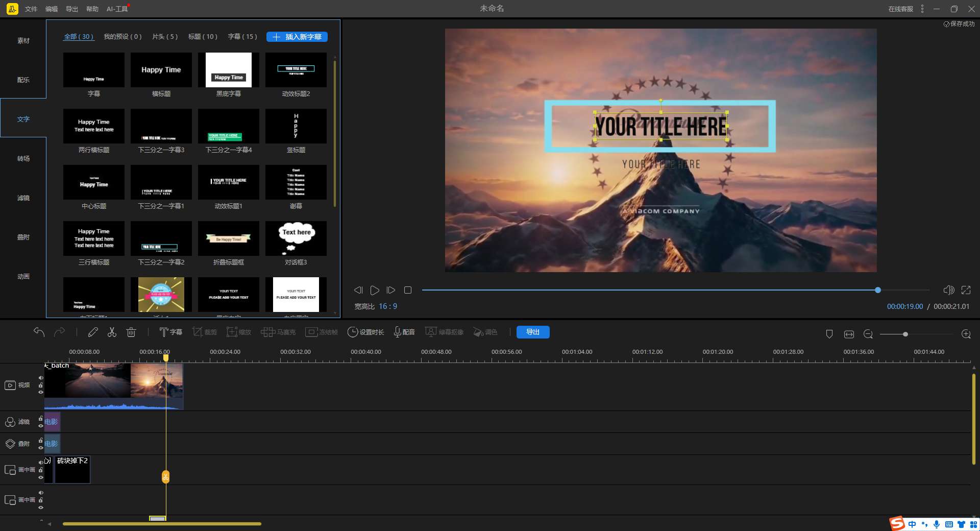Open the 16:9 aspect ratio selector
980x531 pixels.
pyautogui.click(x=388, y=306)
